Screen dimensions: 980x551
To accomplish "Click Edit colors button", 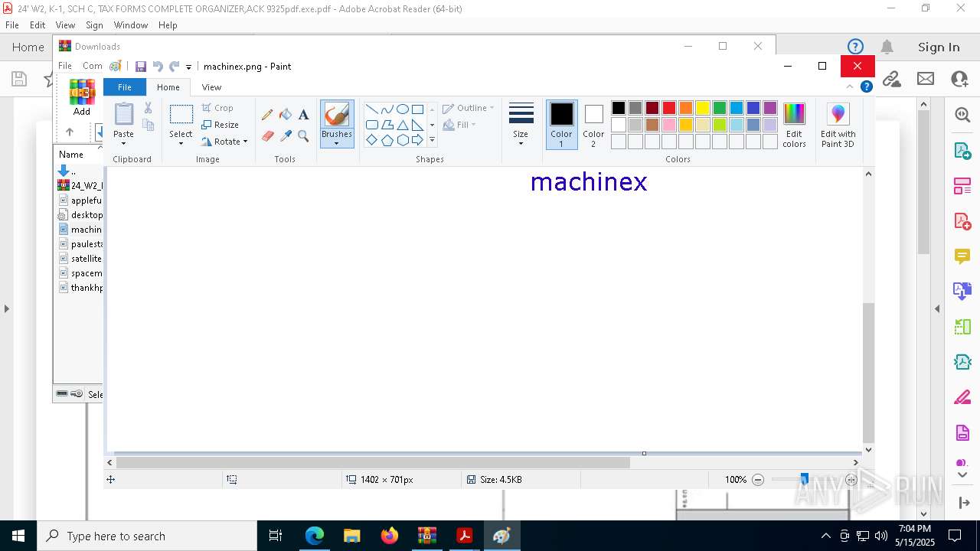I will pos(794,125).
